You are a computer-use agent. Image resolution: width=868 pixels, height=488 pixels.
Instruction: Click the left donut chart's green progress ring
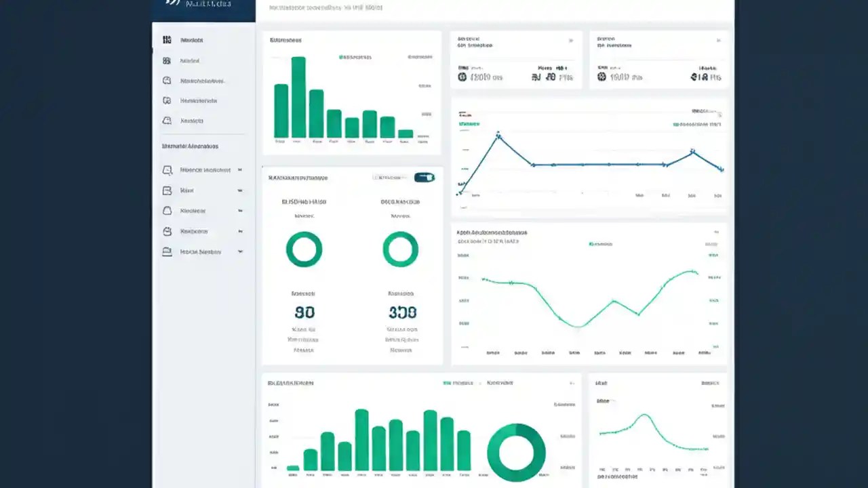click(304, 249)
